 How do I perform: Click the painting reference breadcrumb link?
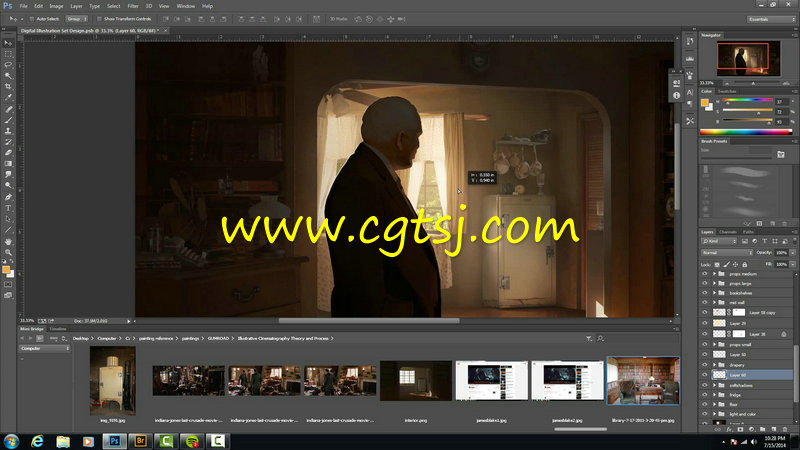[x=156, y=338]
